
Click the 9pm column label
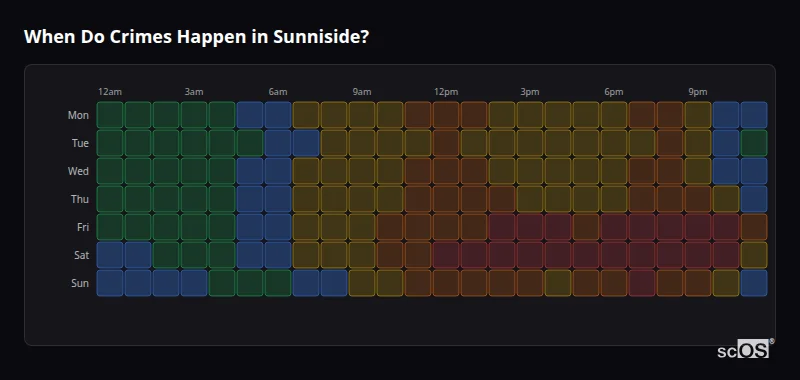click(697, 92)
